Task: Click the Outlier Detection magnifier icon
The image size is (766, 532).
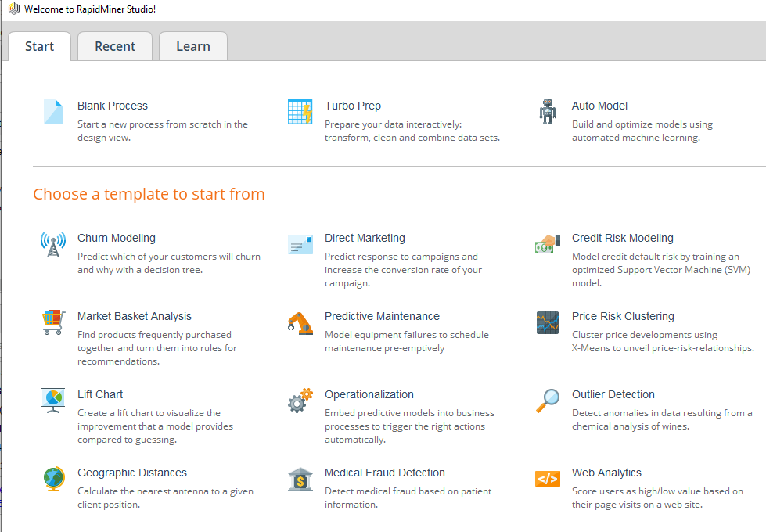Action: tap(548, 401)
